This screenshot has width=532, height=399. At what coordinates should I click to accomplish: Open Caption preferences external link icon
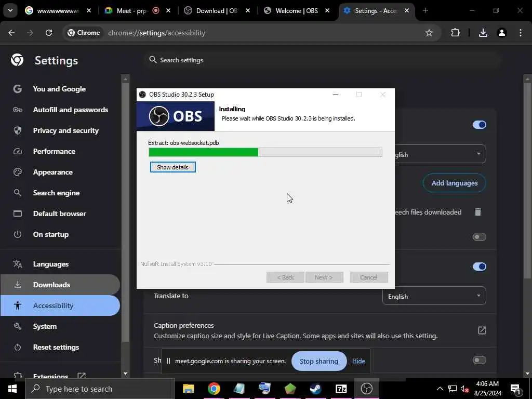tap(482, 330)
